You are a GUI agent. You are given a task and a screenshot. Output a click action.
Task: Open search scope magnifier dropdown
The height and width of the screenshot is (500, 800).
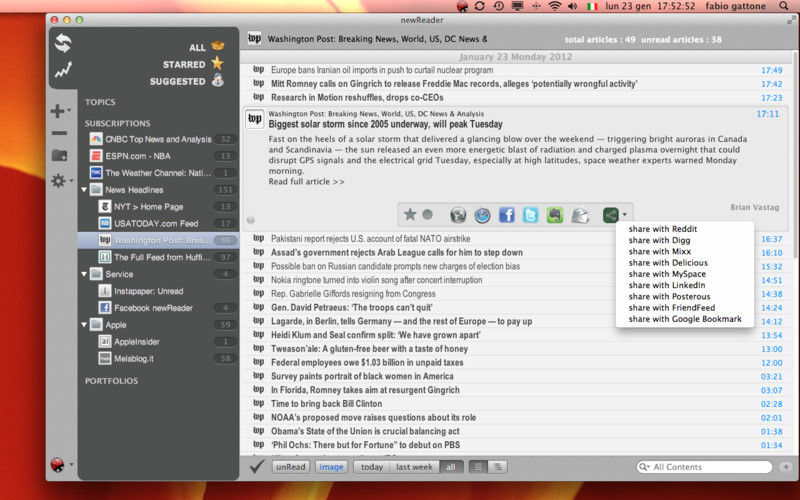point(644,467)
